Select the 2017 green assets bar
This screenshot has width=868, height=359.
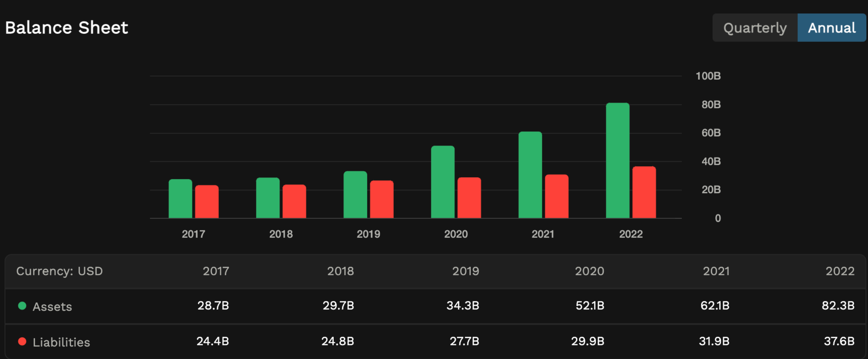click(x=180, y=199)
